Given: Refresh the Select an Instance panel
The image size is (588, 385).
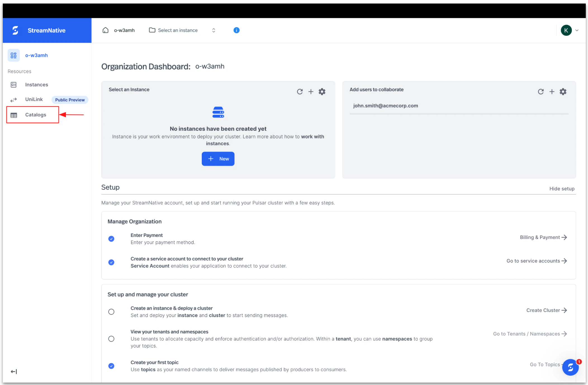Looking at the screenshot, I should 300,92.
